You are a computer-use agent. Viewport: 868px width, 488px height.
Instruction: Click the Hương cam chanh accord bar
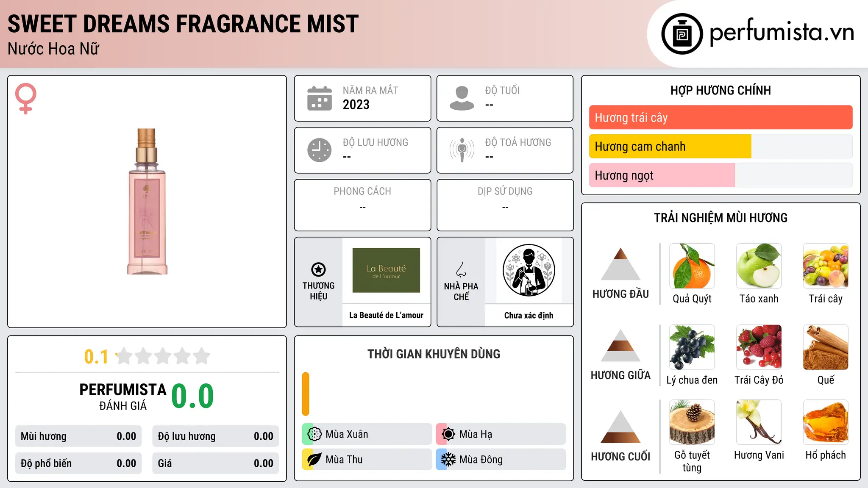tap(721, 147)
